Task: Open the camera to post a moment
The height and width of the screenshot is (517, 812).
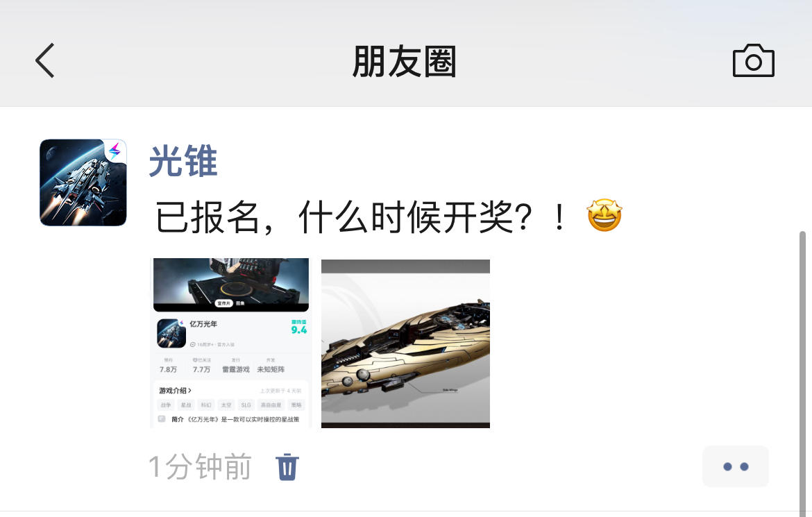Action: click(x=754, y=61)
